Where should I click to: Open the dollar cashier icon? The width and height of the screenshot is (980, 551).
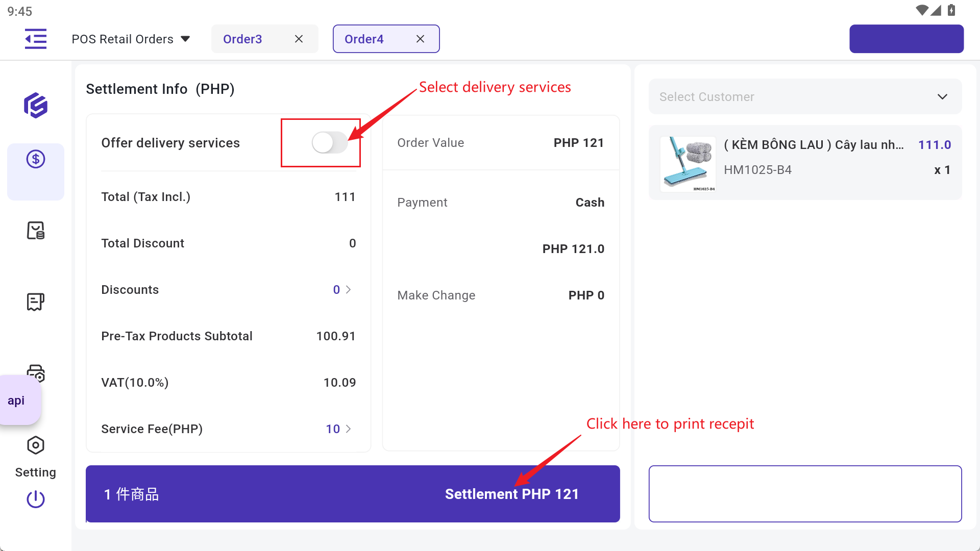pyautogui.click(x=36, y=160)
